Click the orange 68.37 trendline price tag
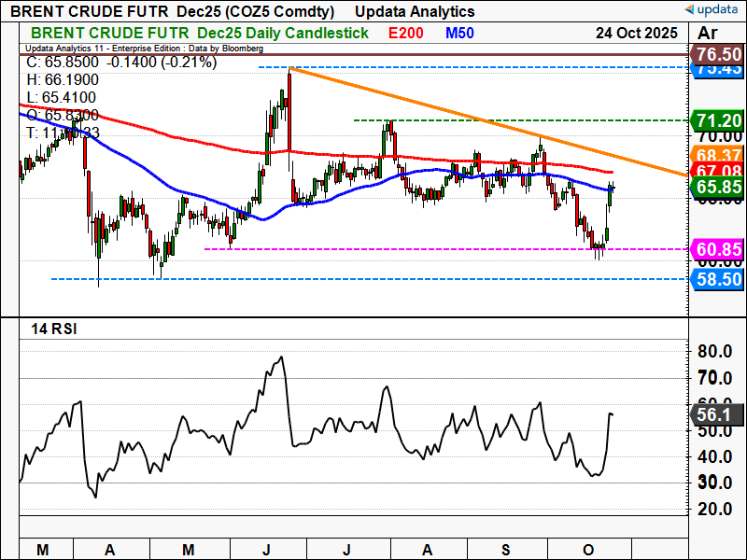This screenshot has width=747, height=560. 719,154
